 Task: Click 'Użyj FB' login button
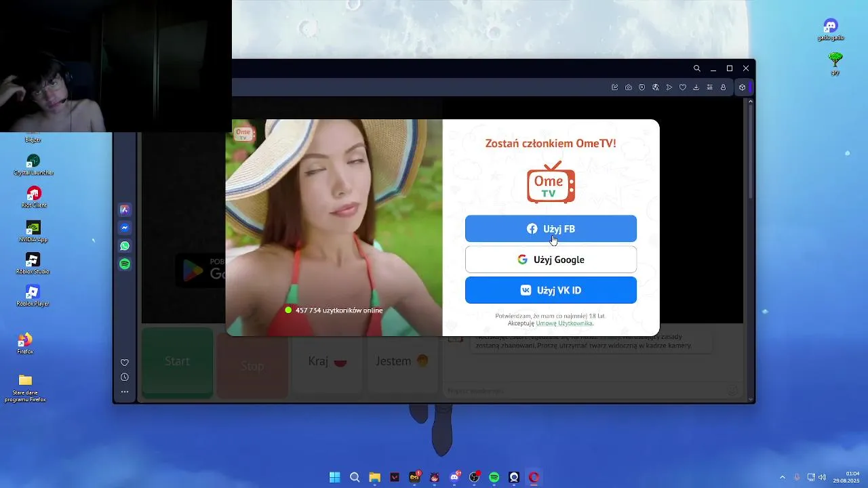(x=551, y=228)
